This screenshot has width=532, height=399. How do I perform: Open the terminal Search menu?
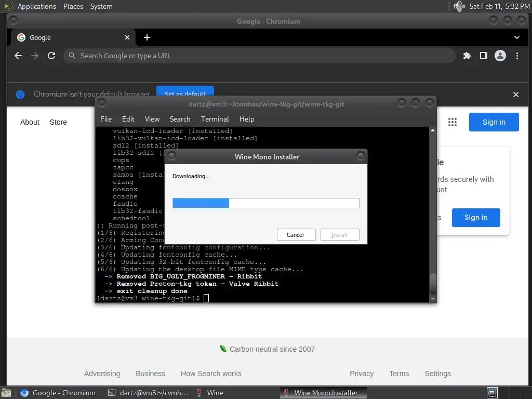[x=180, y=119]
